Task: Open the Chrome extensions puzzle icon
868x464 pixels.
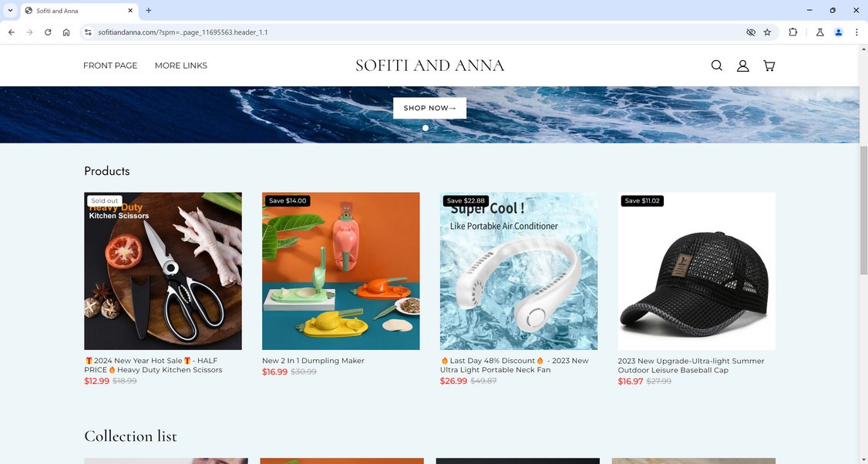Action: 792,32
